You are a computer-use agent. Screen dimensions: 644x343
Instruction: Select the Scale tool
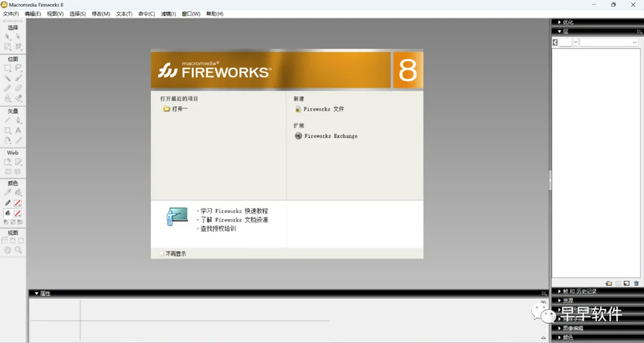(7, 47)
